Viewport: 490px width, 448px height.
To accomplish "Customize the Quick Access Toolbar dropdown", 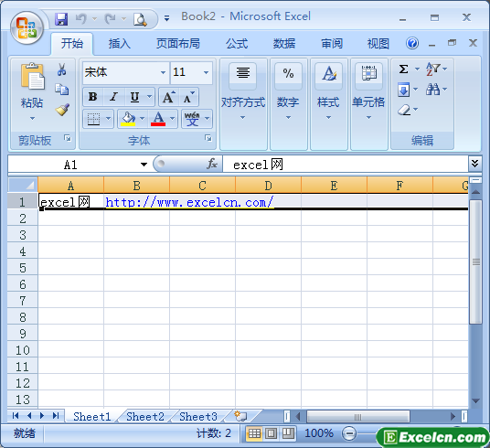I will tap(167, 19).
